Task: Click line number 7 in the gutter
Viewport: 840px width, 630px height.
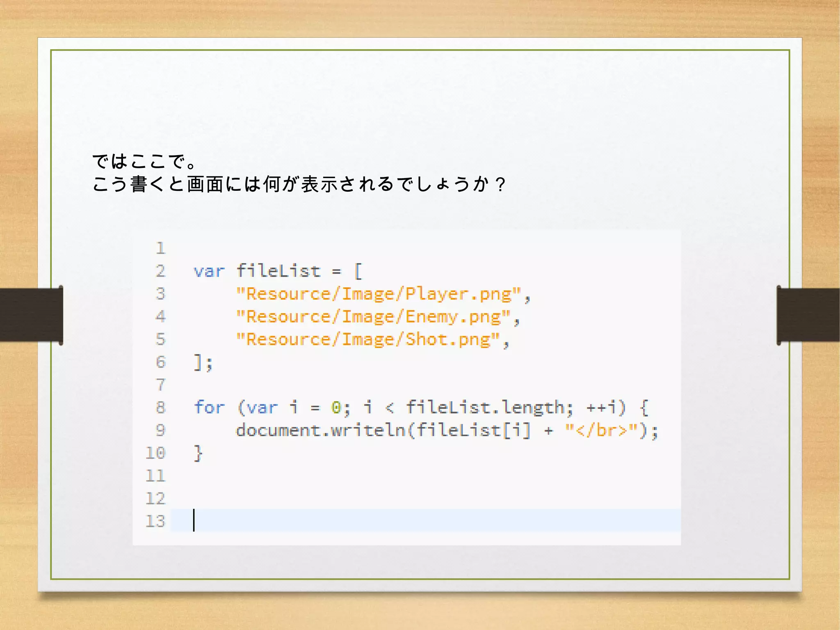Action: pos(160,385)
